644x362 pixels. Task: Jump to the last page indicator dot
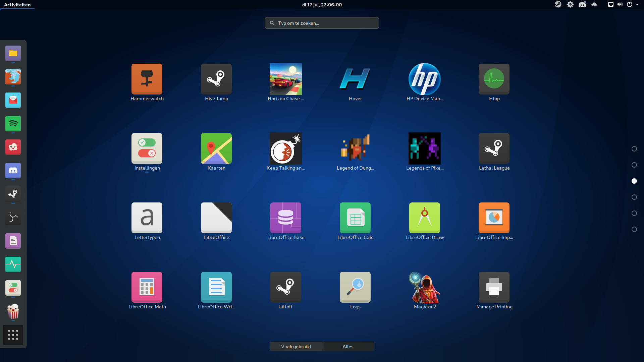(634, 229)
